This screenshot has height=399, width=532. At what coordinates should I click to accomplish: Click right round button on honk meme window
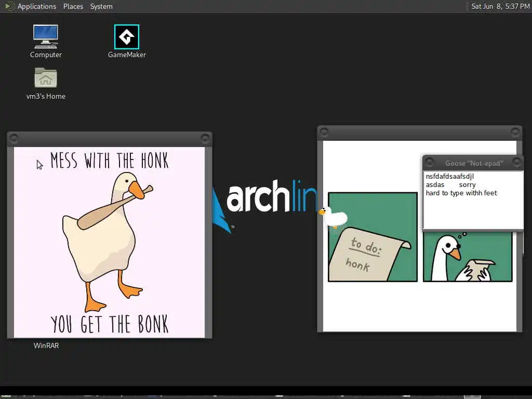pos(205,138)
